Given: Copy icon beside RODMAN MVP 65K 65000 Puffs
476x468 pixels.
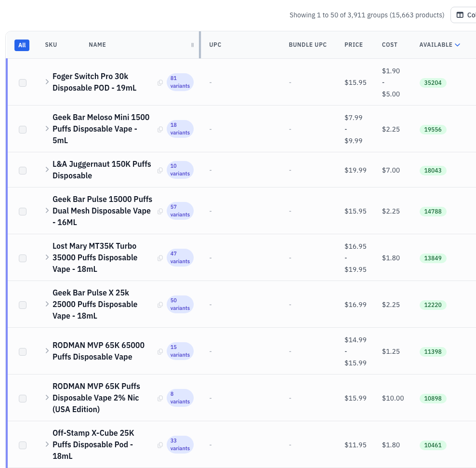Looking at the screenshot, I should (160, 352).
